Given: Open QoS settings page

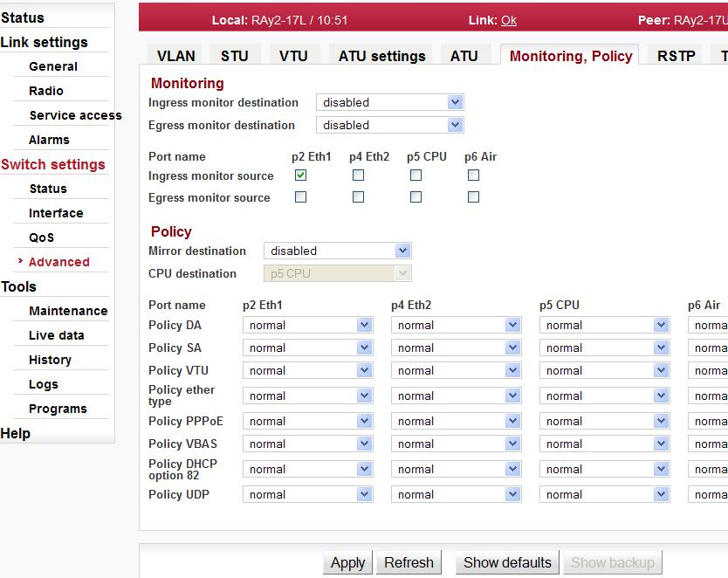Looking at the screenshot, I should coord(41,237).
